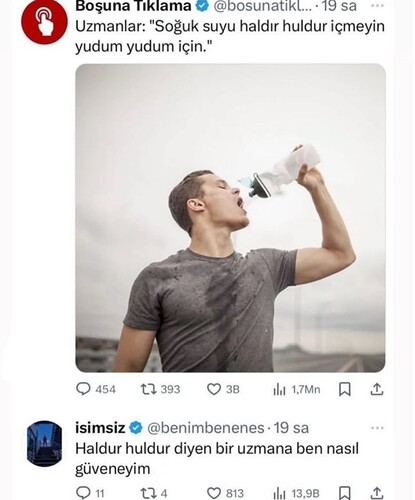The image size is (415, 500).
Task: Reply to isimsiz comment with 11 replies
Action: pyautogui.click(x=90, y=493)
